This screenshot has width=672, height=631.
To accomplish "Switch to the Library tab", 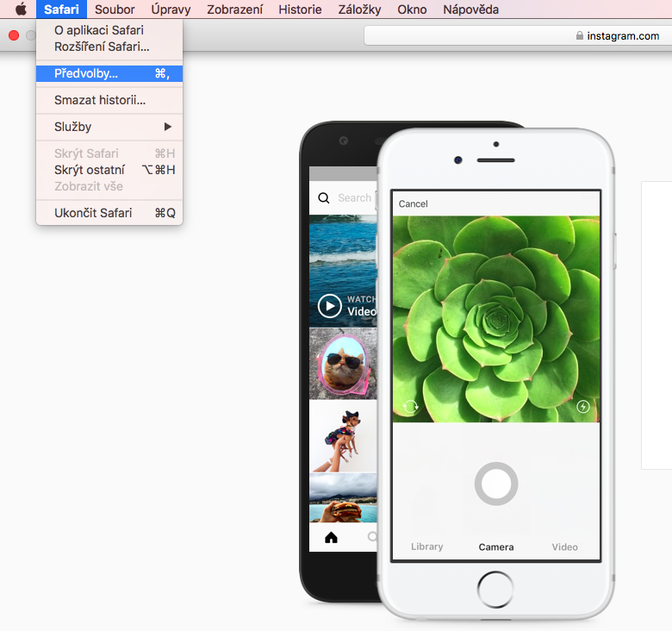I will coord(426,547).
